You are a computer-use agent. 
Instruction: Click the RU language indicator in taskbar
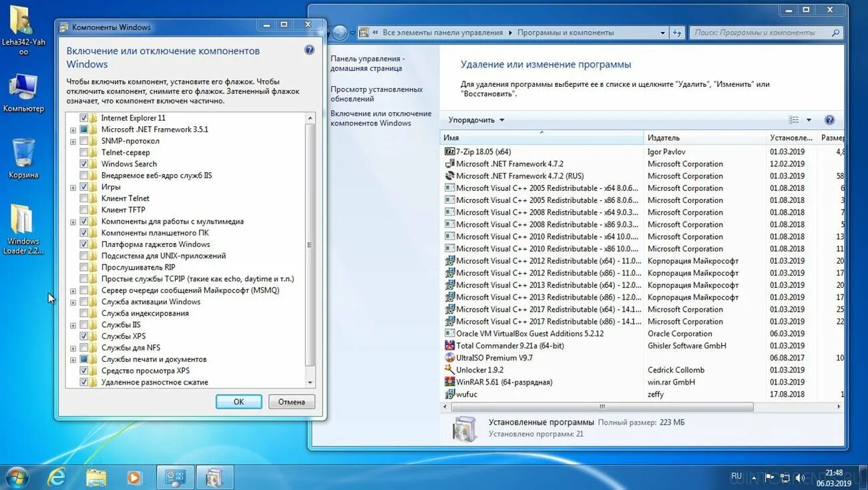click(736, 477)
